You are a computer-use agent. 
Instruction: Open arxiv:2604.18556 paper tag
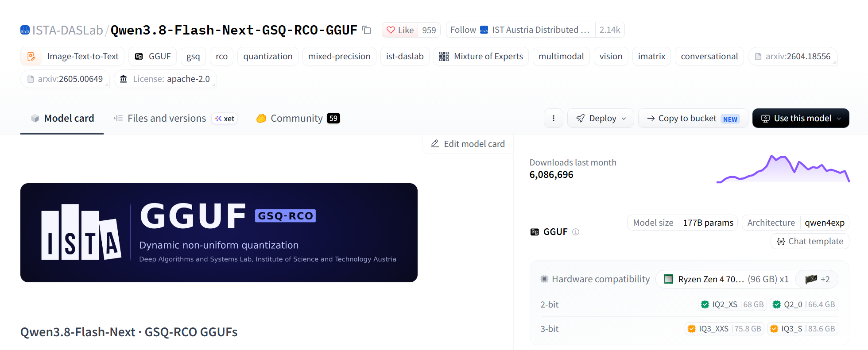pyautogui.click(x=793, y=56)
